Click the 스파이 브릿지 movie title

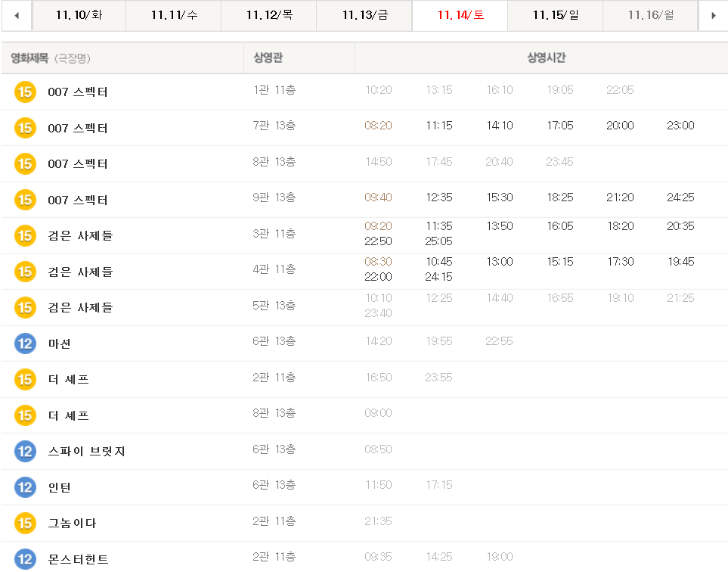point(87,451)
